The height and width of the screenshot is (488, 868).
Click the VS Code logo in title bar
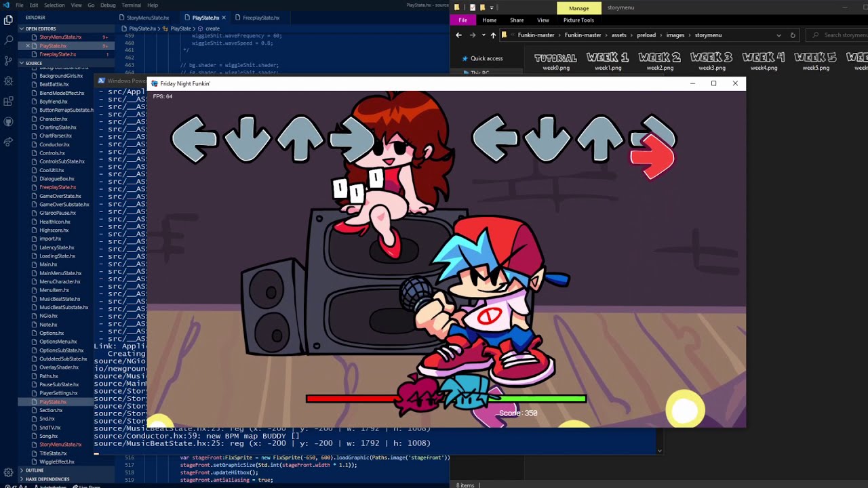(6, 5)
